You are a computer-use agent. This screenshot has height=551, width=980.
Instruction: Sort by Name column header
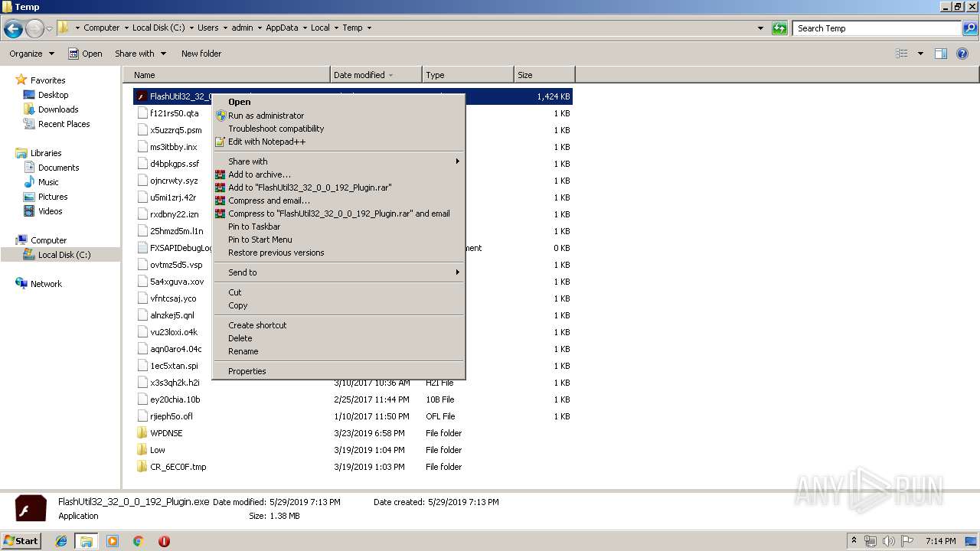click(227, 75)
